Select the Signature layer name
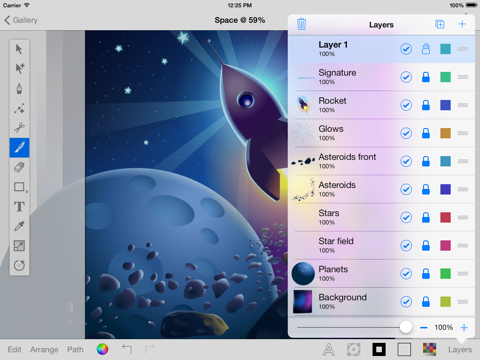The width and height of the screenshot is (480, 360). [337, 73]
